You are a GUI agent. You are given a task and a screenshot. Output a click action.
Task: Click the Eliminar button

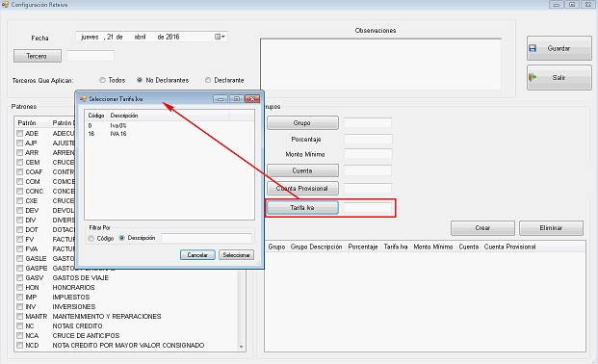[551, 228]
